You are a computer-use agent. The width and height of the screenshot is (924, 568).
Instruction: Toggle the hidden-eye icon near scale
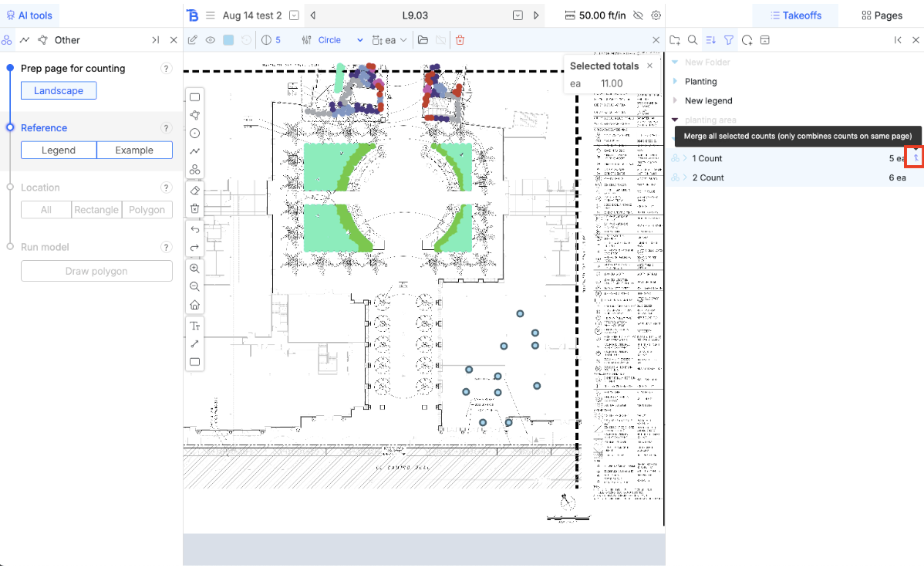638,15
